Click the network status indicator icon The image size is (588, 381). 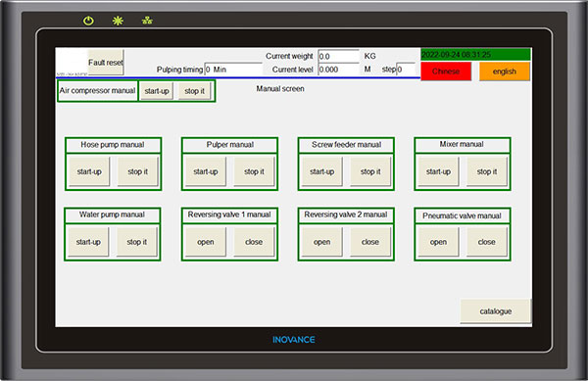coord(147,21)
